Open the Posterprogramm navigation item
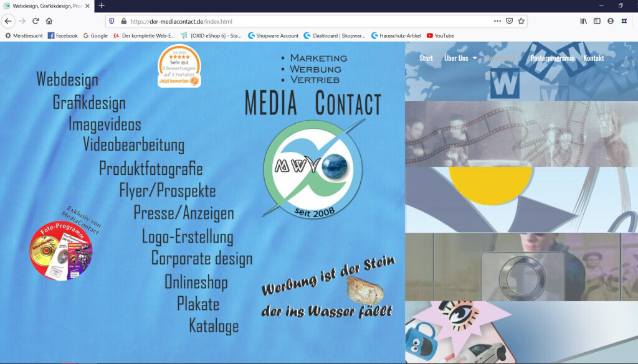 551,58
